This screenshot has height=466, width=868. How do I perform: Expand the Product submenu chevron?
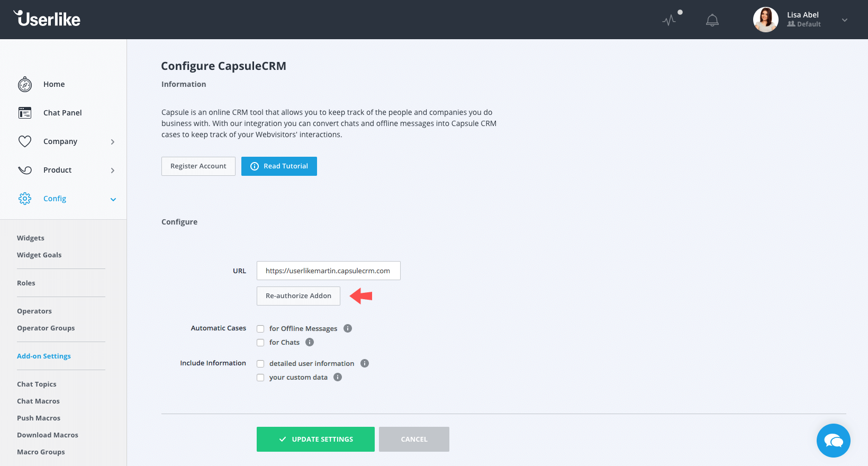pyautogui.click(x=113, y=171)
